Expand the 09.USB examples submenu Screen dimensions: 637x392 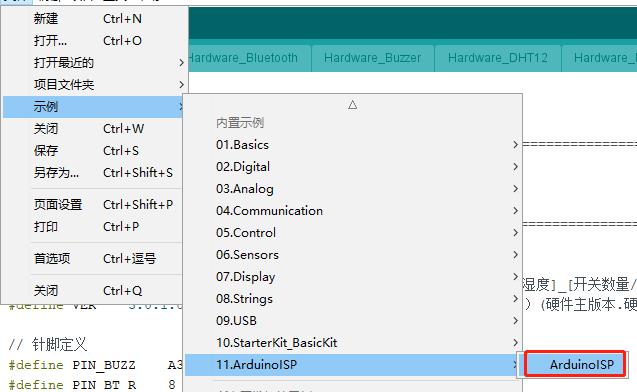353,321
